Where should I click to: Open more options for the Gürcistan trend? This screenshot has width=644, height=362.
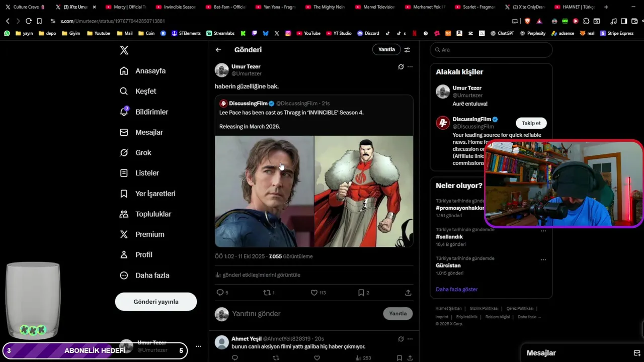click(x=543, y=260)
